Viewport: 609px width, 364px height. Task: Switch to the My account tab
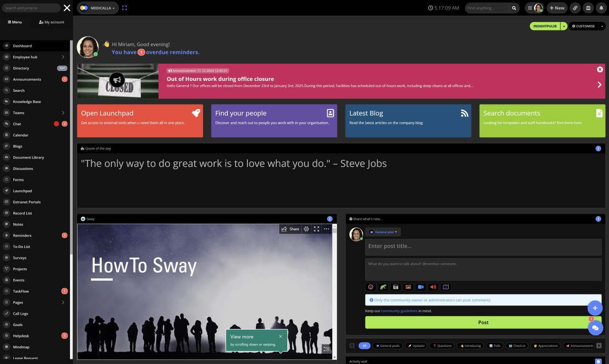click(x=51, y=22)
